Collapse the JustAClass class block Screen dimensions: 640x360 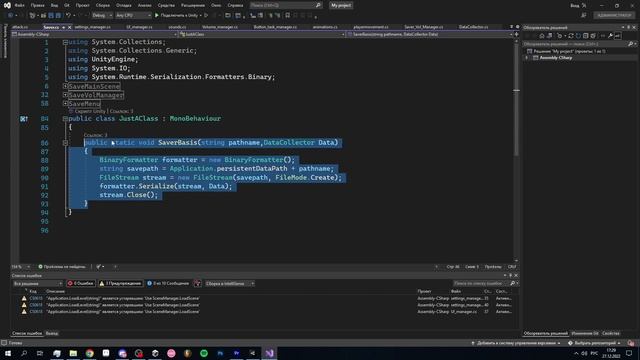[x=65, y=119]
